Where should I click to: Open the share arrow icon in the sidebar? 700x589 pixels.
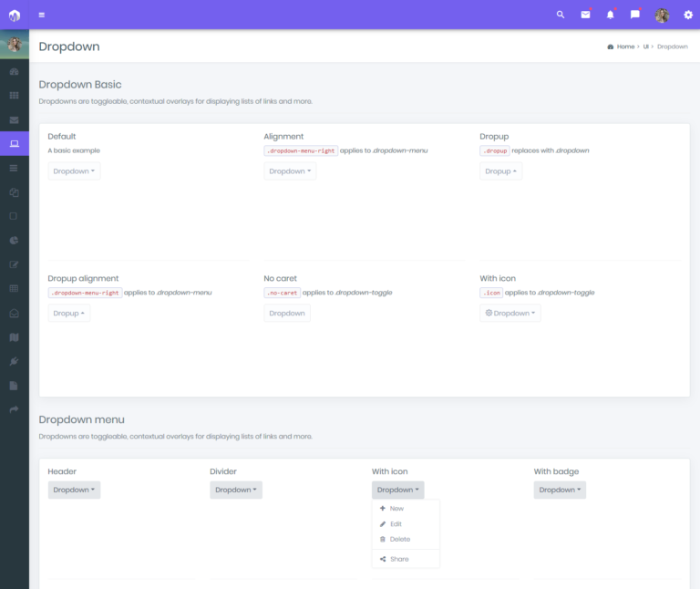[15, 409]
